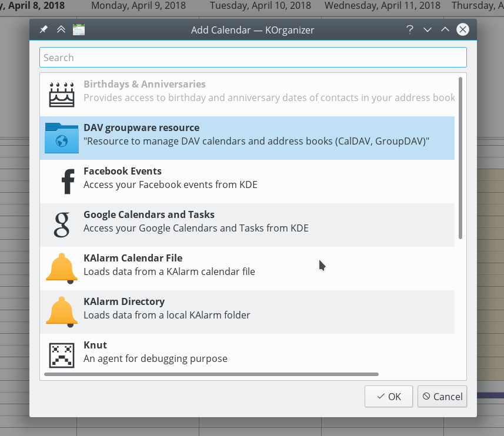Pin the dialog to all desktops

(x=43, y=29)
